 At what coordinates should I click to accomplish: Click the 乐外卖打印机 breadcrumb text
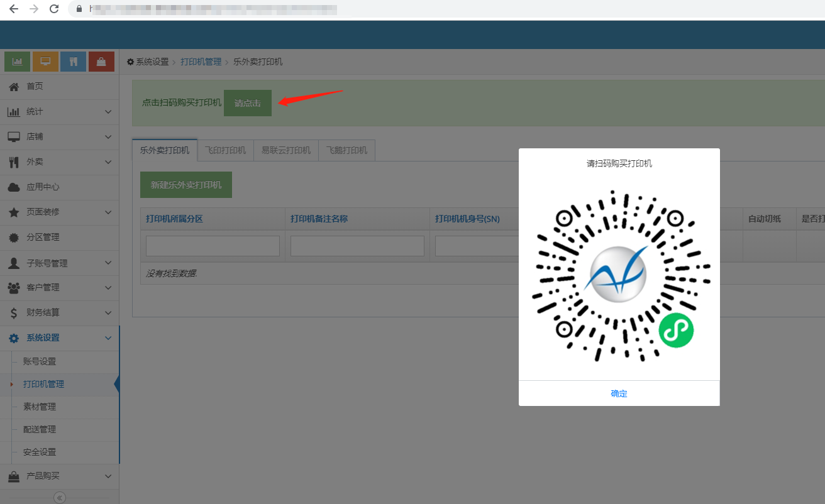(258, 62)
